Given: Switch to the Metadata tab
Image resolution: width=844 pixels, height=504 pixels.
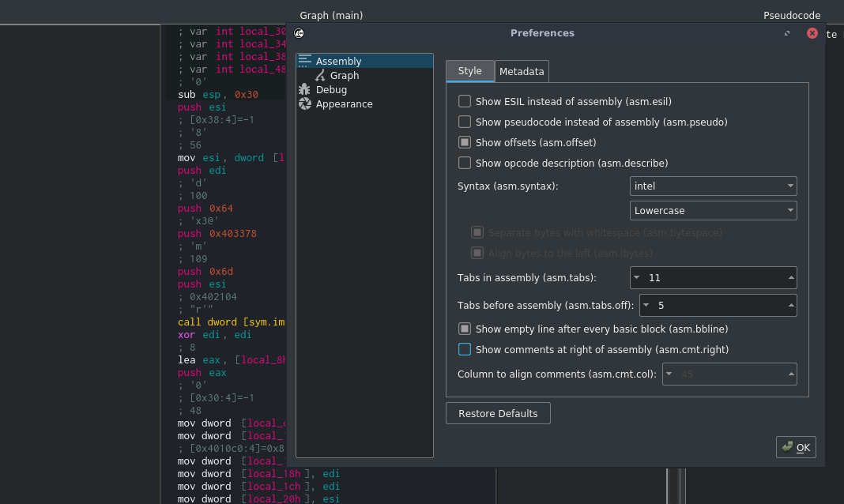Looking at the screenshot, I should coord(522,70).
